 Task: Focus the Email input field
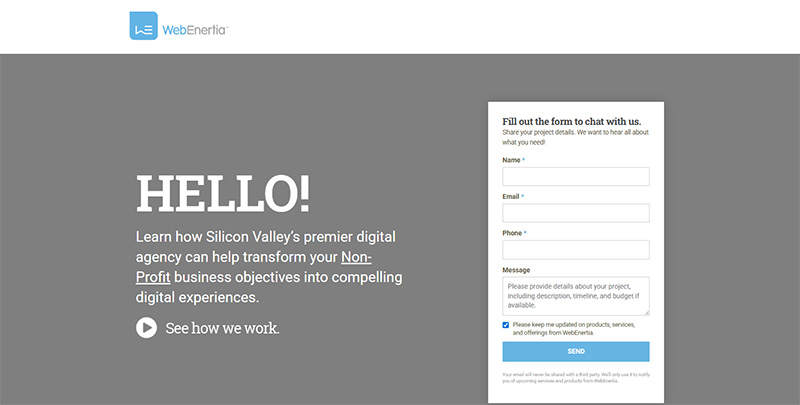(x=575, y=213)
